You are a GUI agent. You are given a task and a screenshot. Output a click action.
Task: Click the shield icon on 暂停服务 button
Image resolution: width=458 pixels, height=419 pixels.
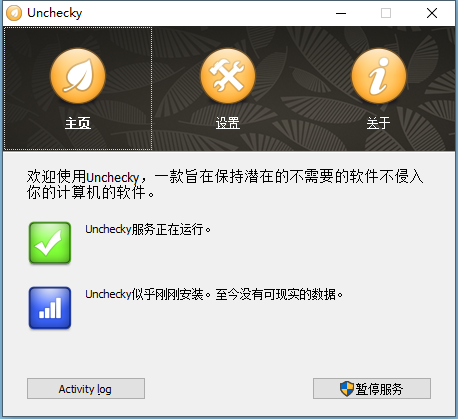(x=347, y=389)
